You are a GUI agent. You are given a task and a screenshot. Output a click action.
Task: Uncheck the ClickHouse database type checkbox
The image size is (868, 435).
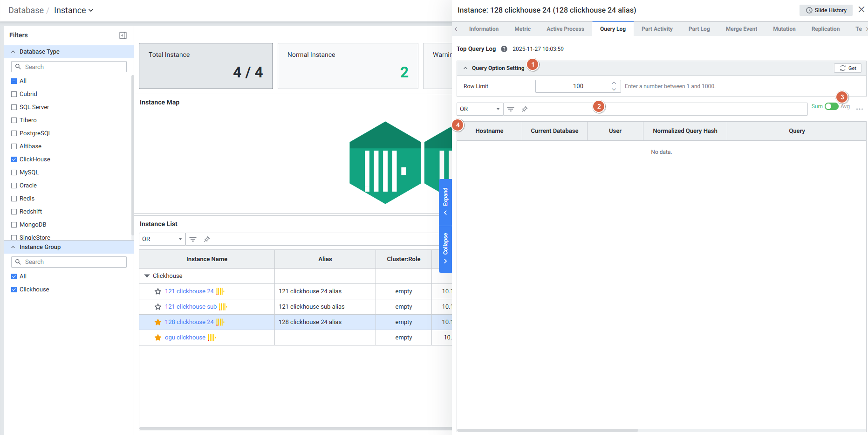click(14, 159)
